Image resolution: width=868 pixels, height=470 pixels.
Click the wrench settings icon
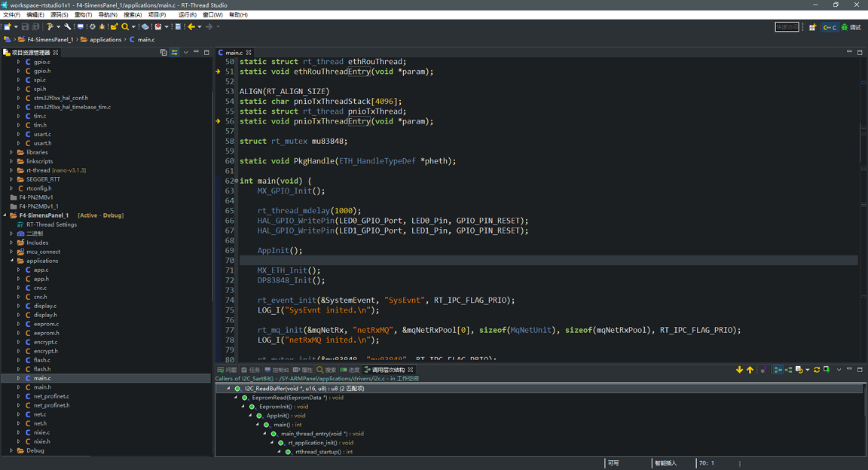(x=68, y=26)
